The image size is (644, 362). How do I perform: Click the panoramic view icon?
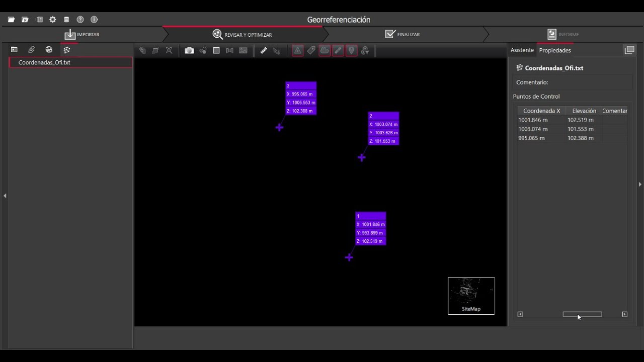pyautogui.click(x=230, y=50)
